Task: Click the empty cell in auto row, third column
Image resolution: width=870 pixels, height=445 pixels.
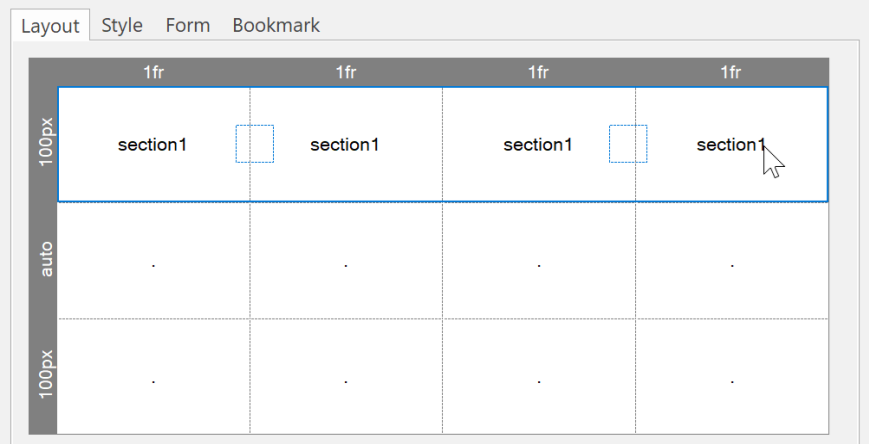Action: click(539, 260)
